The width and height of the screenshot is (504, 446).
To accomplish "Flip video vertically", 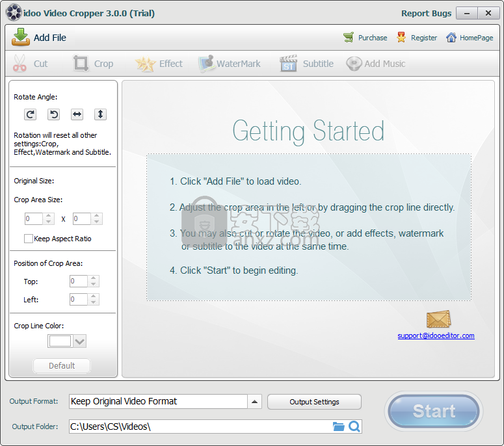I will (100, 114).
